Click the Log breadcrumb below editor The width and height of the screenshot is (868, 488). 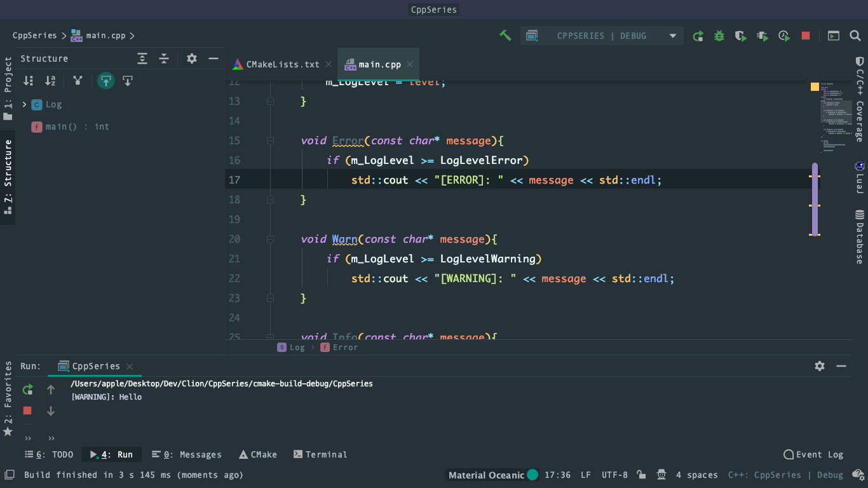coord(291,348)
